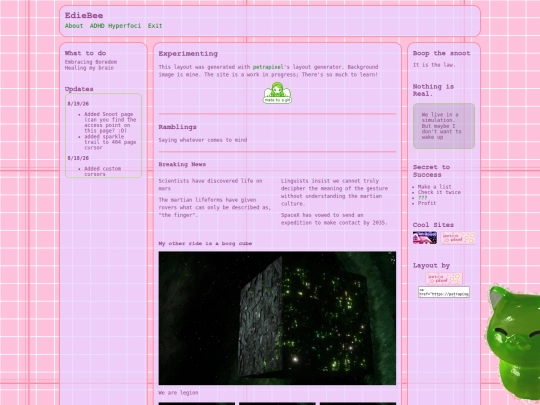This screenshot has width=540, height=405.
Task: Click the 8/18/26 update date
Action: point(78,158)
